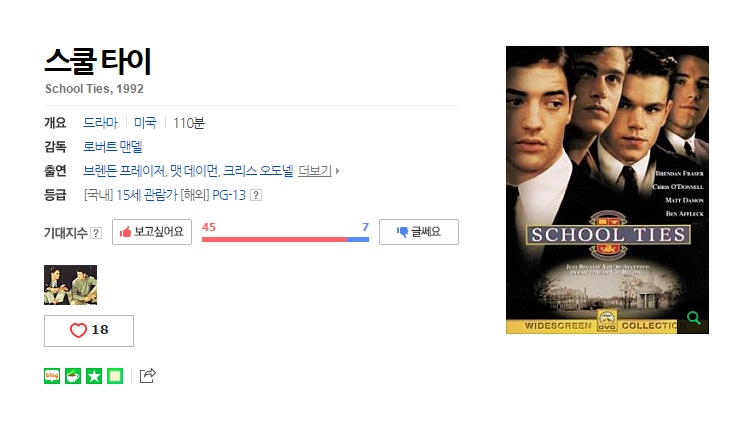Toggle the heart like button showing 18
Screen dimensions: 748x421
pos(89,330)
